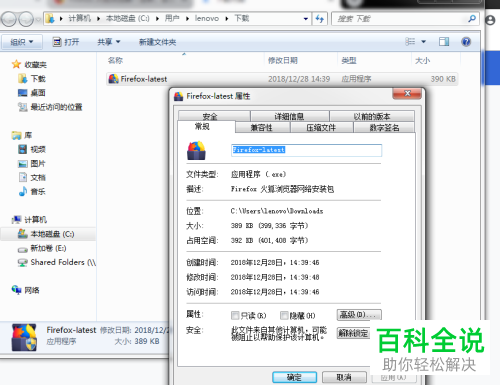Click the Explorer forward navigation button
The width and height of the screenshot is (500, 385).
tap(26, 19)
